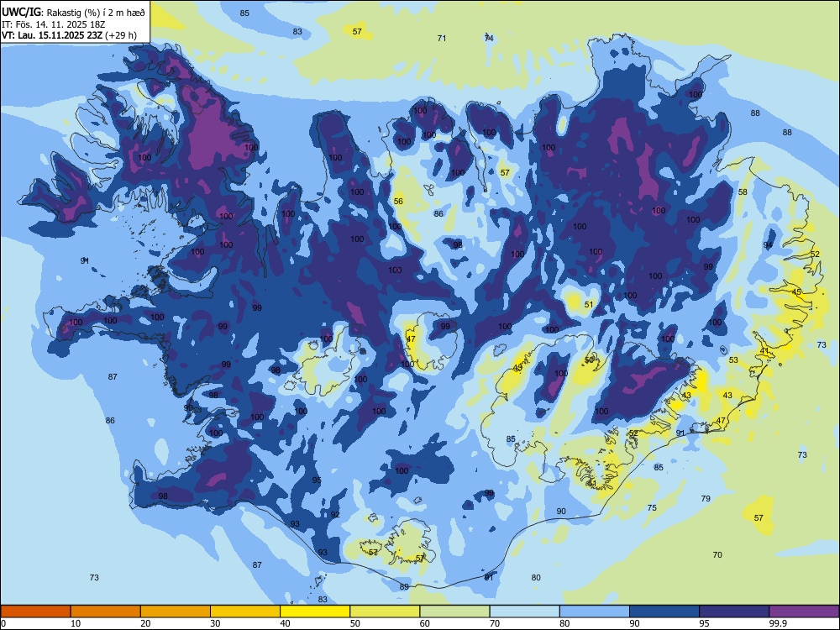Click the "74" humidity value at the top
Image resolution: width=840 pixels, height=630 pixels.
click(489, 38)
